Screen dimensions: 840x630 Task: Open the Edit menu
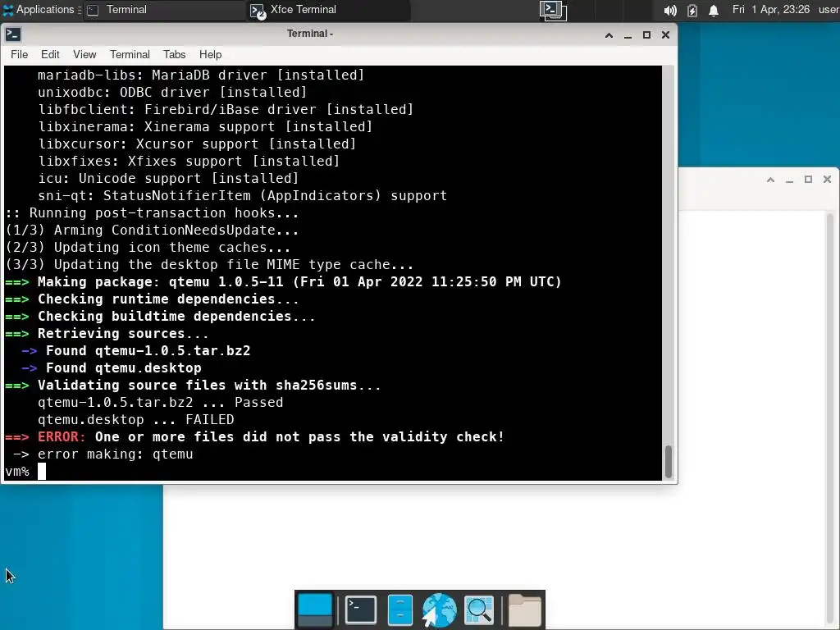tap(50, 55)
